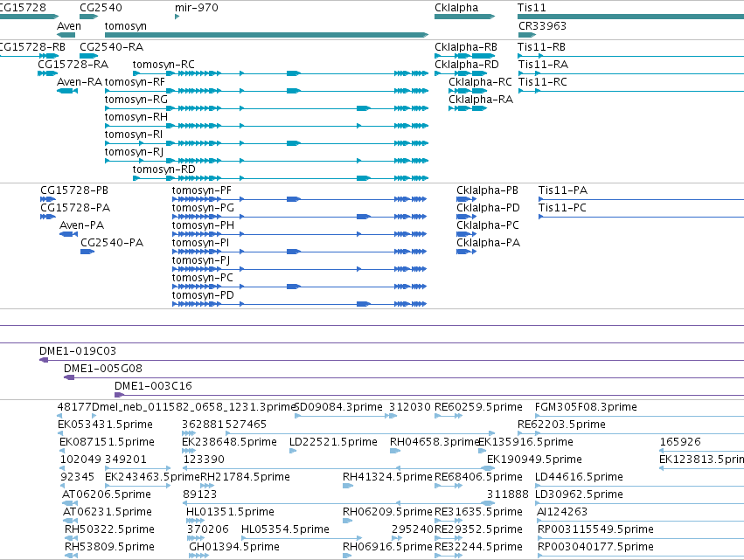The width and height of the screenshot is (744, 560).
Task: Click EST RE60259.5prime label
Action: (478, 407)
